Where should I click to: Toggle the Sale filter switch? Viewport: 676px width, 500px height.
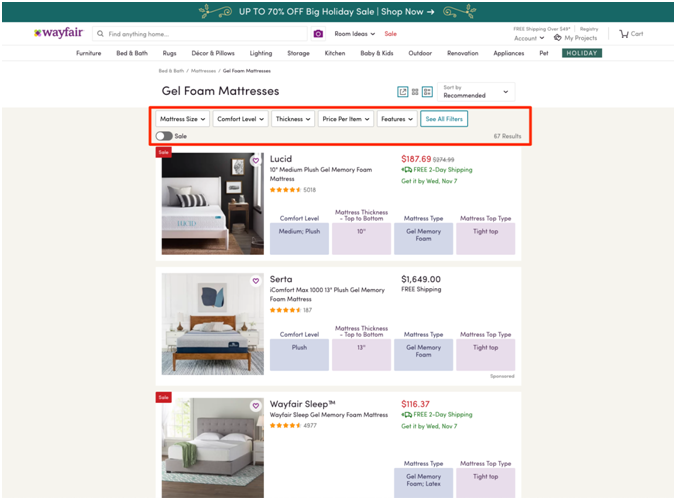click(163, 136)
